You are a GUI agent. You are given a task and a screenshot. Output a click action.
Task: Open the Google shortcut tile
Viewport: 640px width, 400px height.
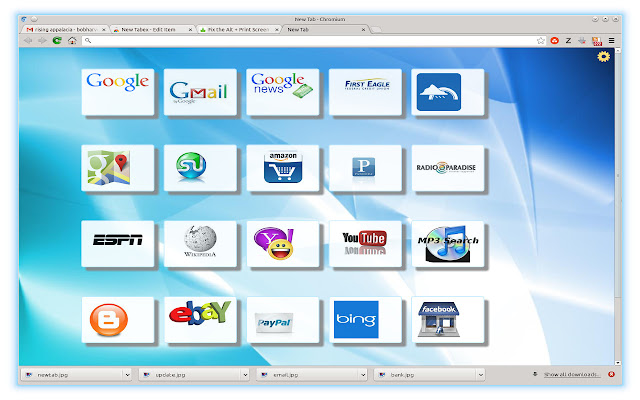[x=118, y=92]
